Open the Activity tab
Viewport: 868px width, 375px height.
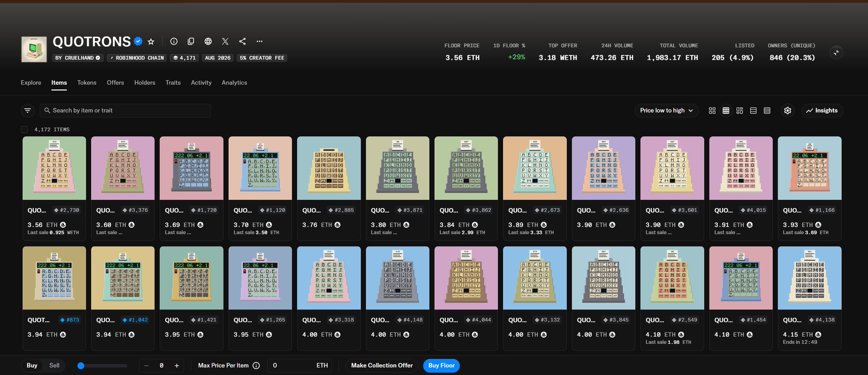tap(201, 83)
